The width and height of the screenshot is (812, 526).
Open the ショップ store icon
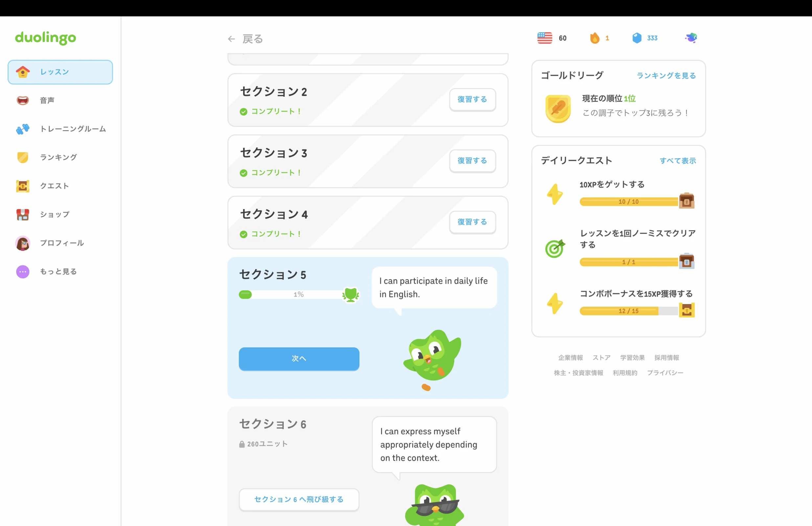[x=23, y=214]
